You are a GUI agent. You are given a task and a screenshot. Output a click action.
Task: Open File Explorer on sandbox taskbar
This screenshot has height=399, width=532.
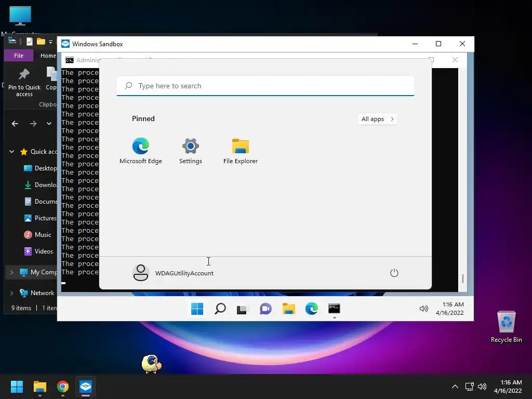[289, 309]
